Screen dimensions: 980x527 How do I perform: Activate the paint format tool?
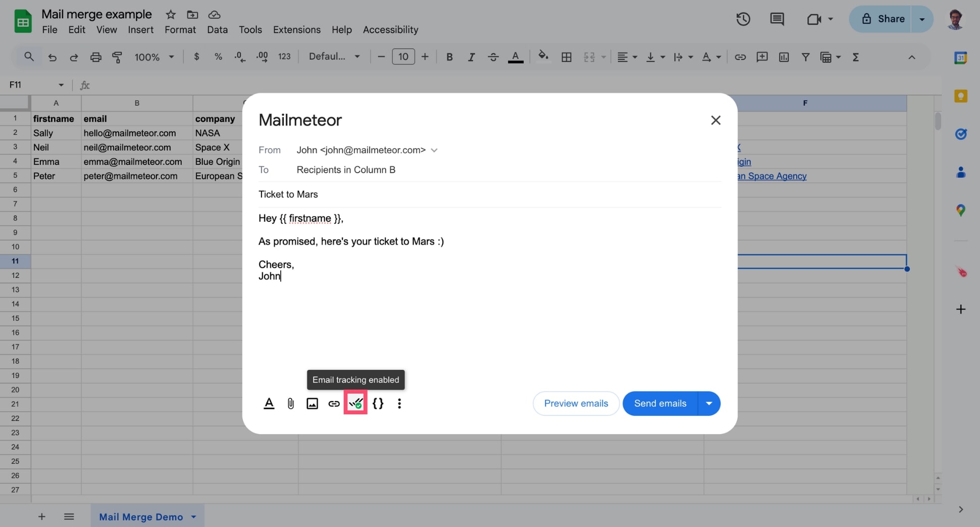[x=117, y=57]
